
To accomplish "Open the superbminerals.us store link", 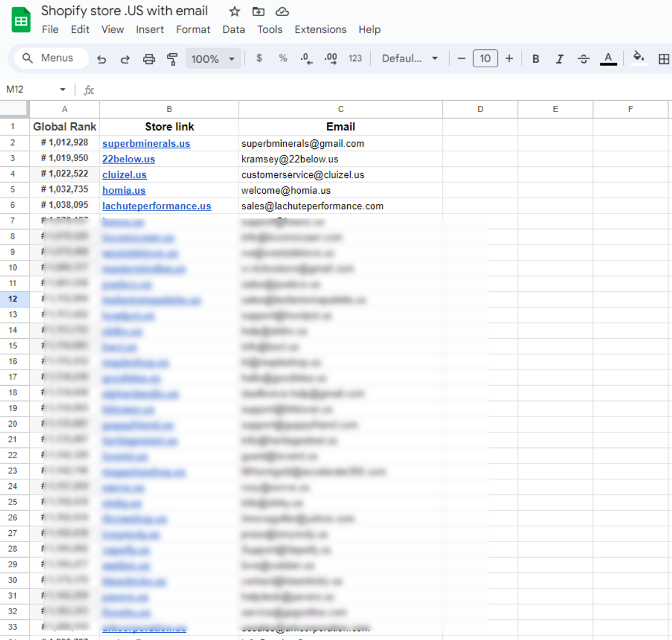I will pyautogui.click(x=146, y=143).
